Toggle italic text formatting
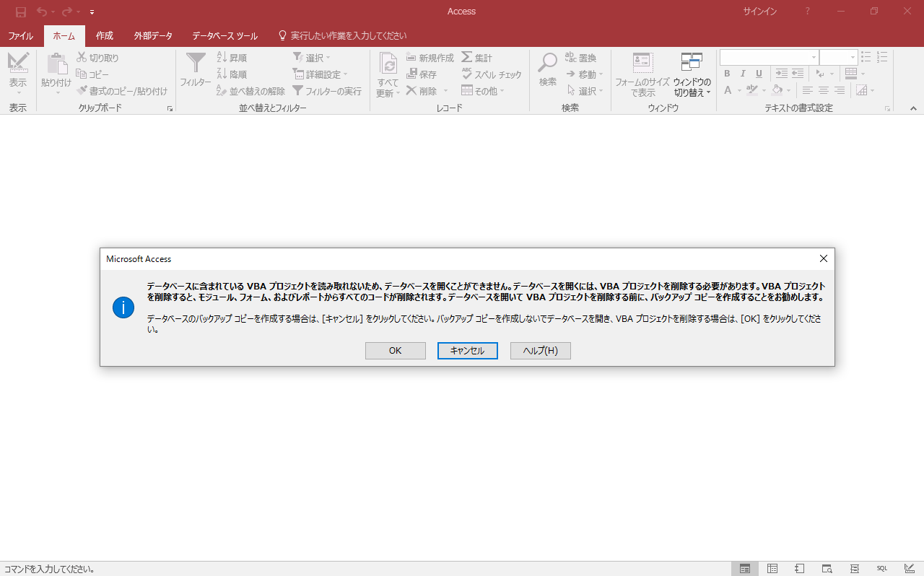Viewport: 924px width, 576px height. (x=742, y=74)
